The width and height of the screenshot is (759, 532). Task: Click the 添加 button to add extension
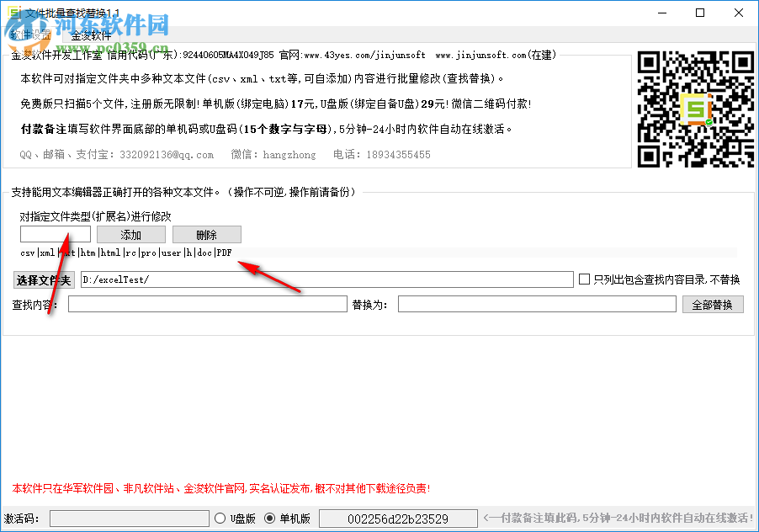click(x=130, y=234)
